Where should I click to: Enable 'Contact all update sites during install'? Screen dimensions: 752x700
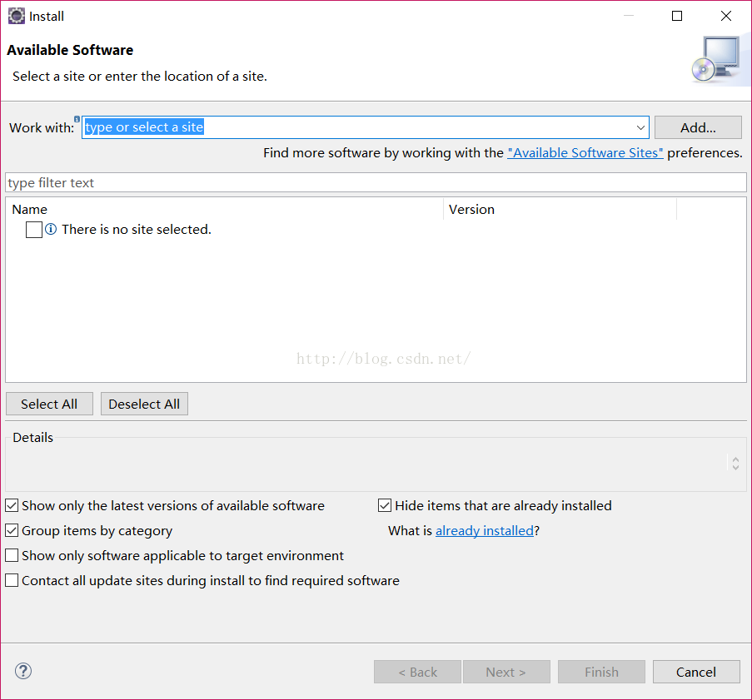[x=12, y=580]
